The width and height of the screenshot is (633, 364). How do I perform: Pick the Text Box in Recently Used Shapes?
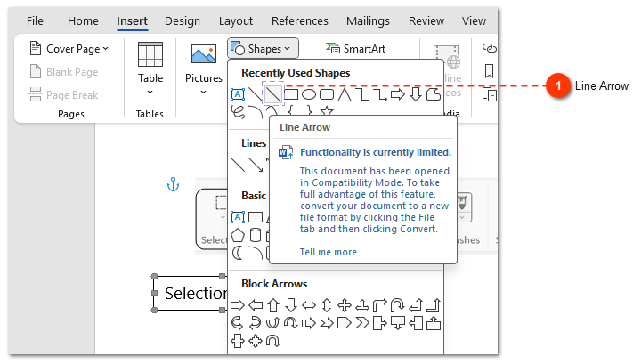point(238,94)
